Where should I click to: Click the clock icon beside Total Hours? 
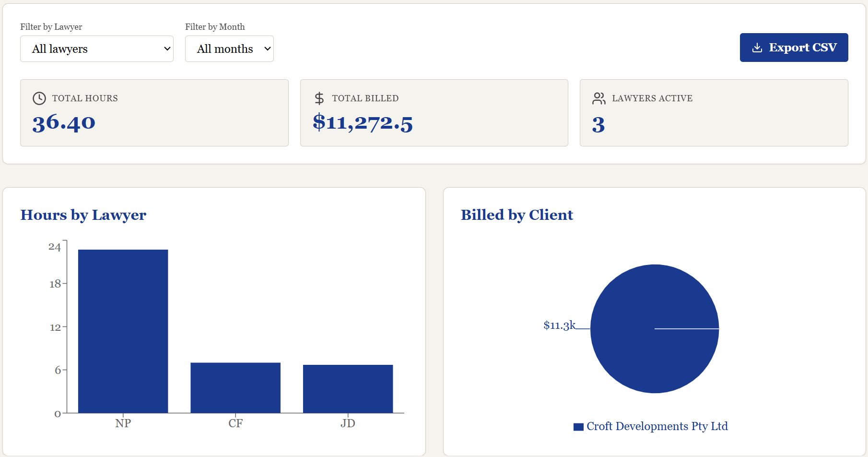coord(39,98)
